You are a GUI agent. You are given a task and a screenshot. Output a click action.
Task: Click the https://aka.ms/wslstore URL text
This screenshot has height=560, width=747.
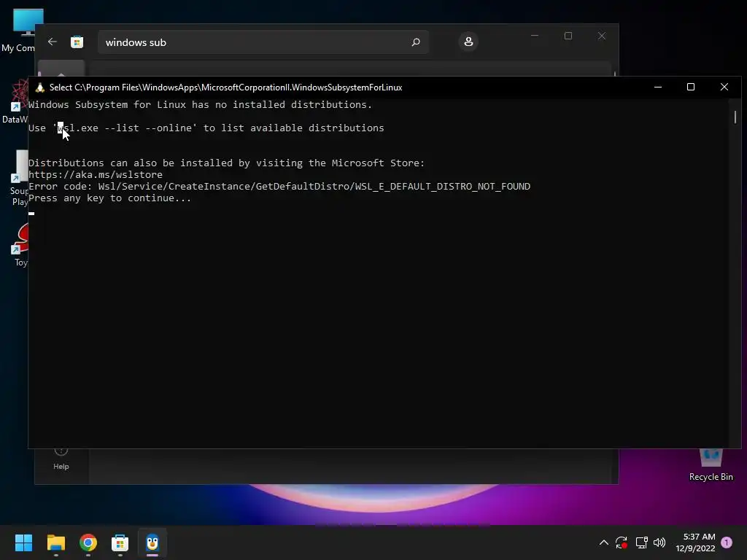(x=96, y=175)
